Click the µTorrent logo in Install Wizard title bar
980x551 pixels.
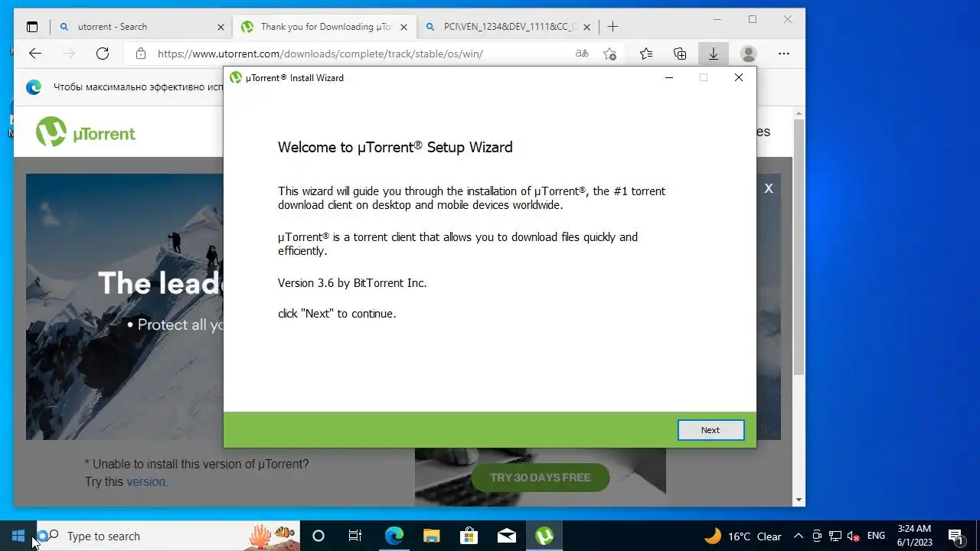click(x=236, y=77)
